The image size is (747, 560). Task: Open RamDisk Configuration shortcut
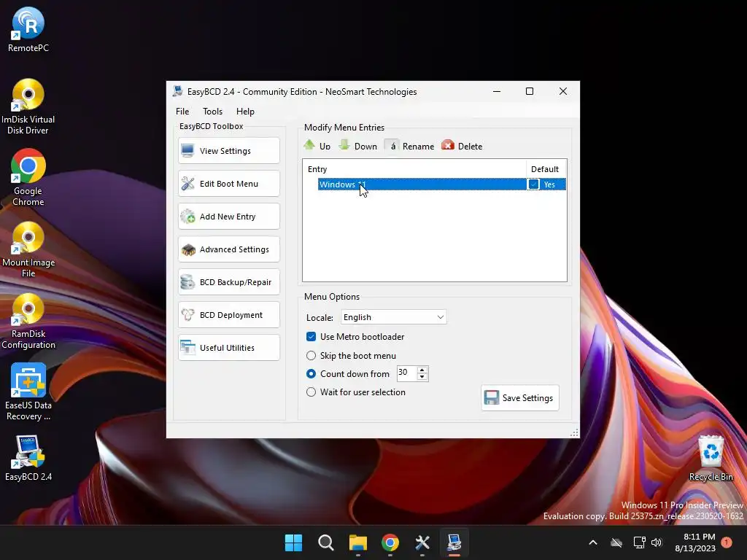tap(28, 321)
